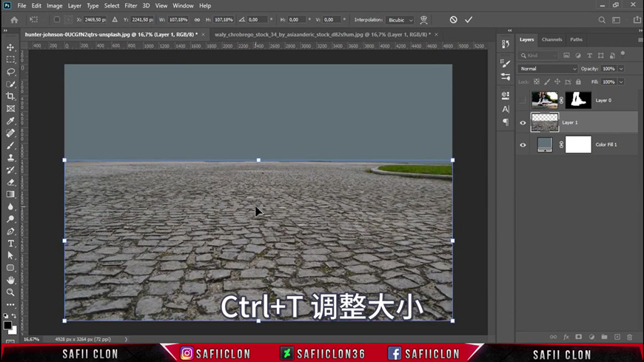Open the Normal blend mode dropdown

[x=548, y=69]
